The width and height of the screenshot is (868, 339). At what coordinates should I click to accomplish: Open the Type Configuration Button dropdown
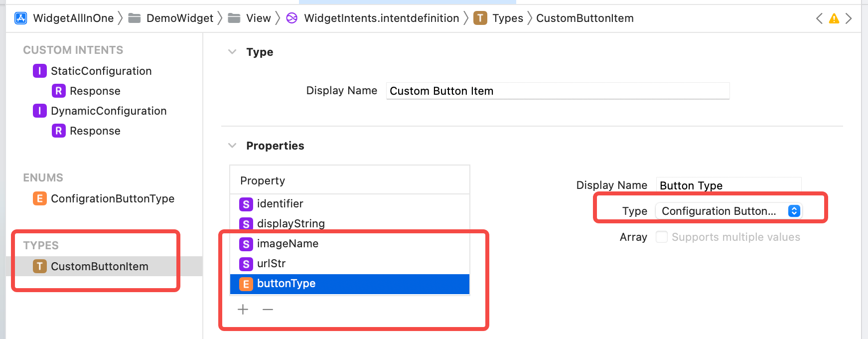coord(728,211)
